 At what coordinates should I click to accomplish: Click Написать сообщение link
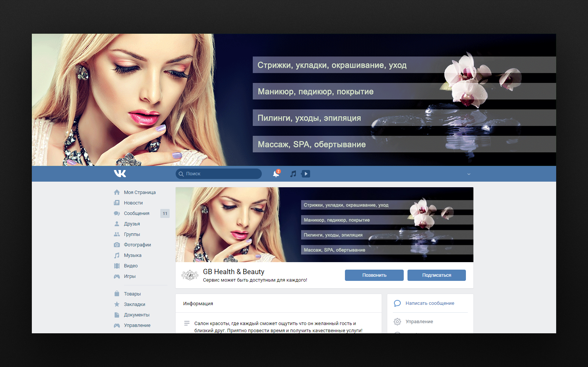click(x=430, y=303)
